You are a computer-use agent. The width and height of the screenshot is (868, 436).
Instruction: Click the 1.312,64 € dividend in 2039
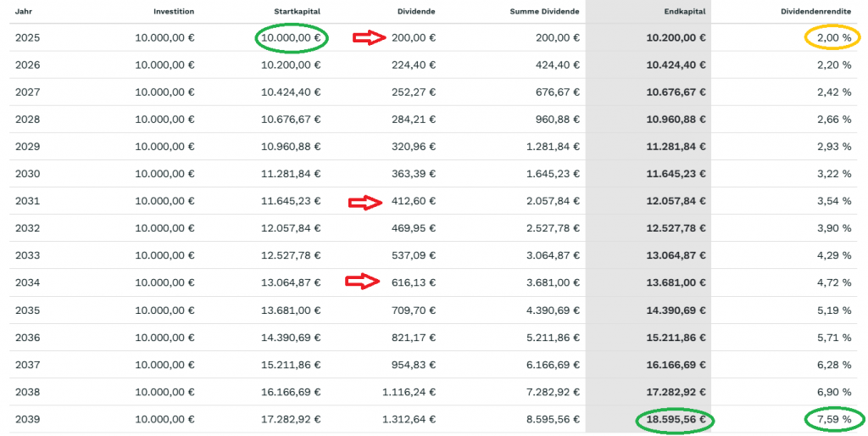coord(408,419)
